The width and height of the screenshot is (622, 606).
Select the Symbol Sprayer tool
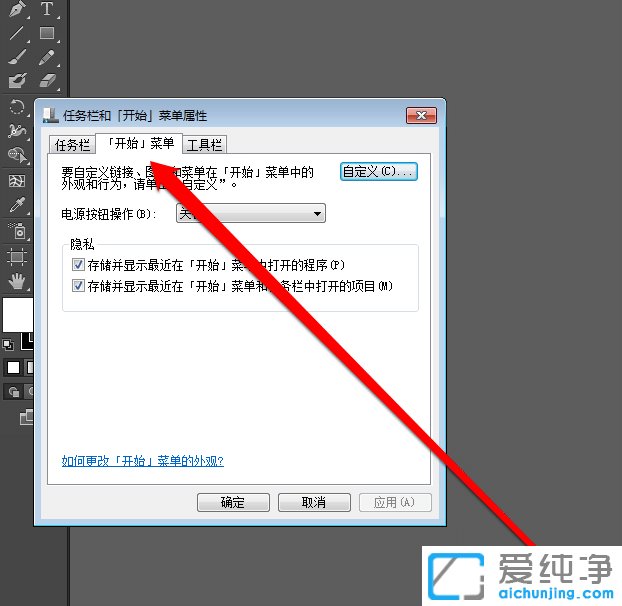pyautogui.click(x=17, y=230)
